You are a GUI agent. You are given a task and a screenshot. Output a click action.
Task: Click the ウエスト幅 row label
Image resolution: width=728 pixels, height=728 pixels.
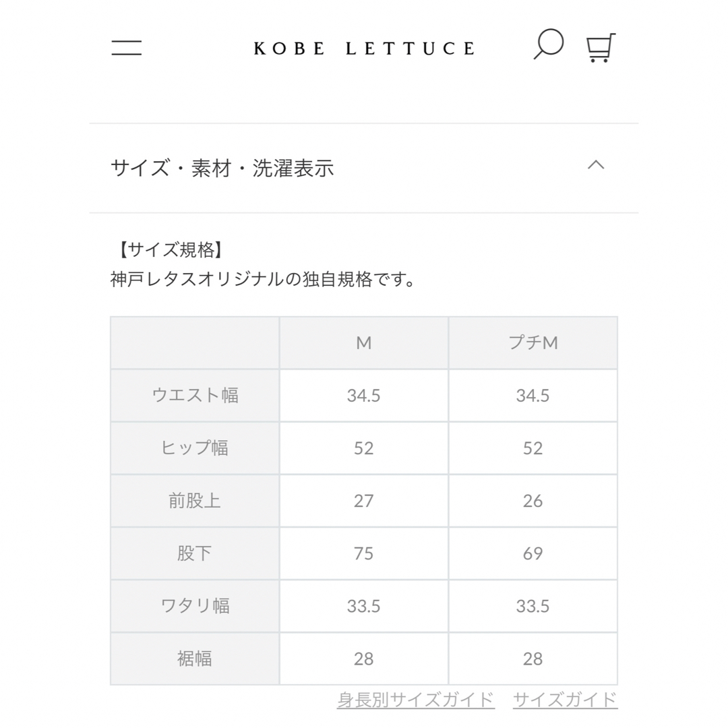click(x=195, y=396)
